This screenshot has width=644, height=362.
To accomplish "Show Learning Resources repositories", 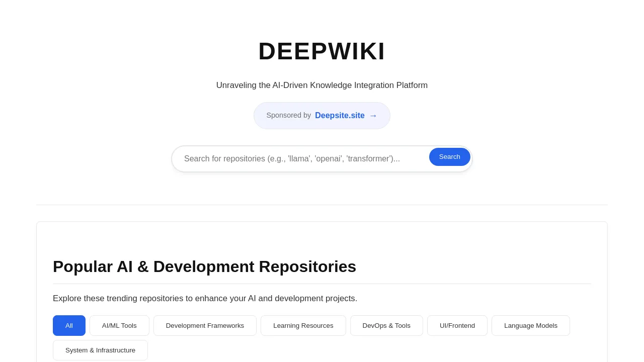I will 303,325.
